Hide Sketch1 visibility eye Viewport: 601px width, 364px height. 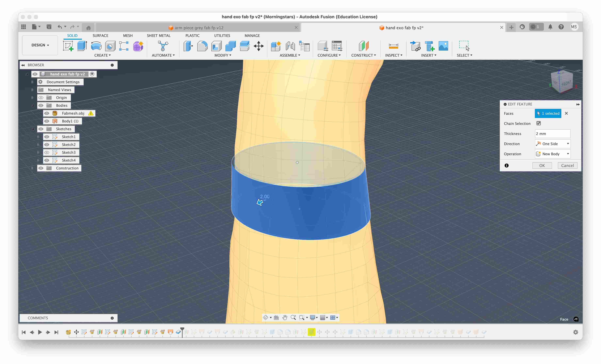[x=47, y=137]
